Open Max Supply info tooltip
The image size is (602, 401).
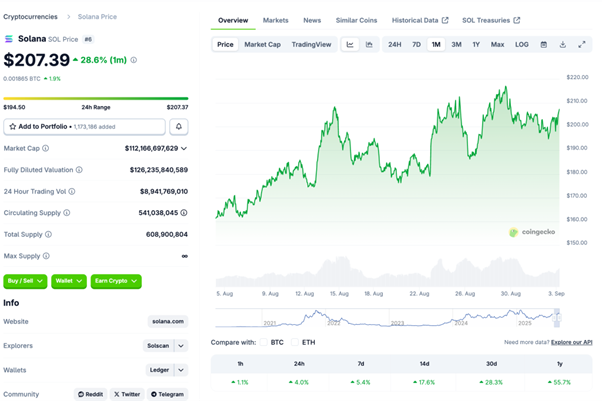point(46,256)
